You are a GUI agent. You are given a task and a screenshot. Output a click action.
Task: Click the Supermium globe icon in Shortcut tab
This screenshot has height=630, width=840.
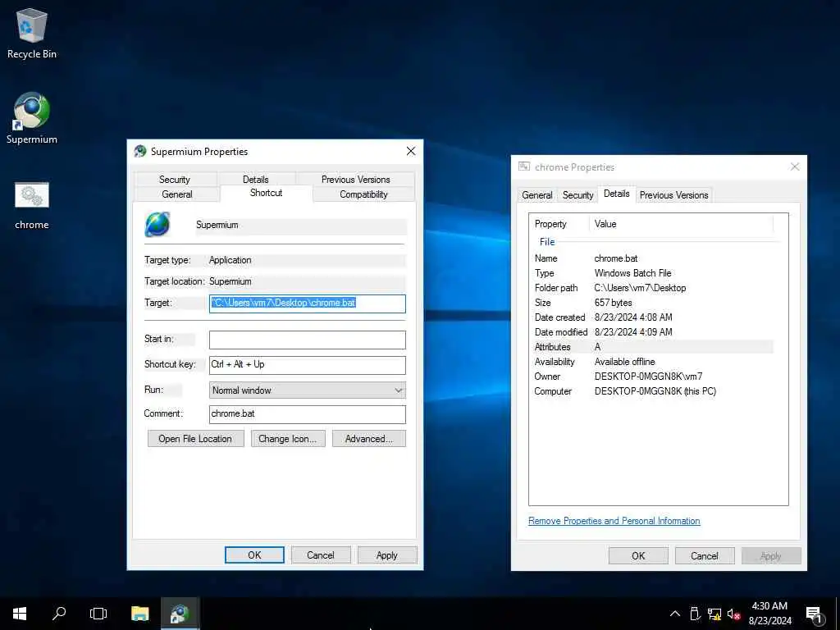coord(157,225)
